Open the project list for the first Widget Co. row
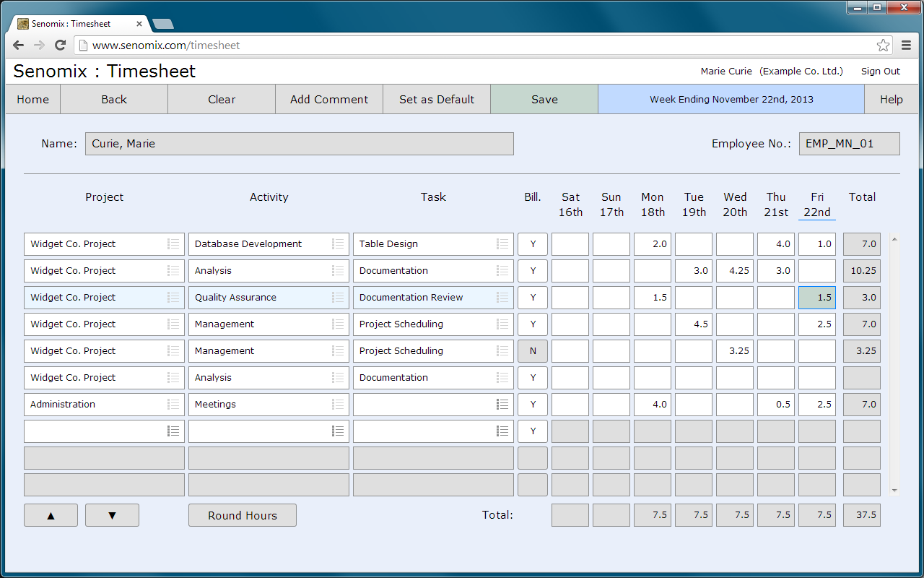The image size is (924, 578). [173, 243]
